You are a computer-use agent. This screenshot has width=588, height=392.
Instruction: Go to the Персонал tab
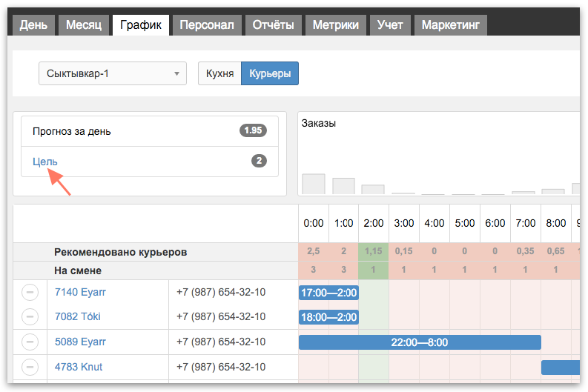(207, 25)
